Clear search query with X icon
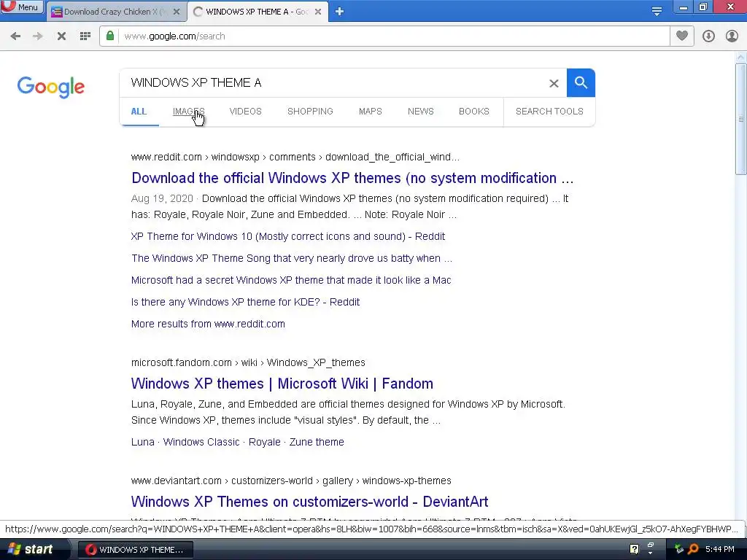Screen dimensions: 747x560 pos(554,83)
